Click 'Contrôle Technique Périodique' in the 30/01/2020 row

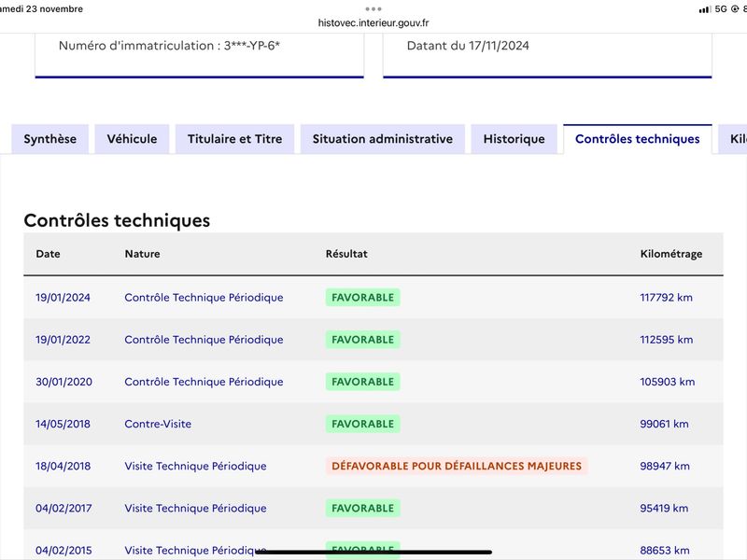pyautogui.click(x=204, y=382)
